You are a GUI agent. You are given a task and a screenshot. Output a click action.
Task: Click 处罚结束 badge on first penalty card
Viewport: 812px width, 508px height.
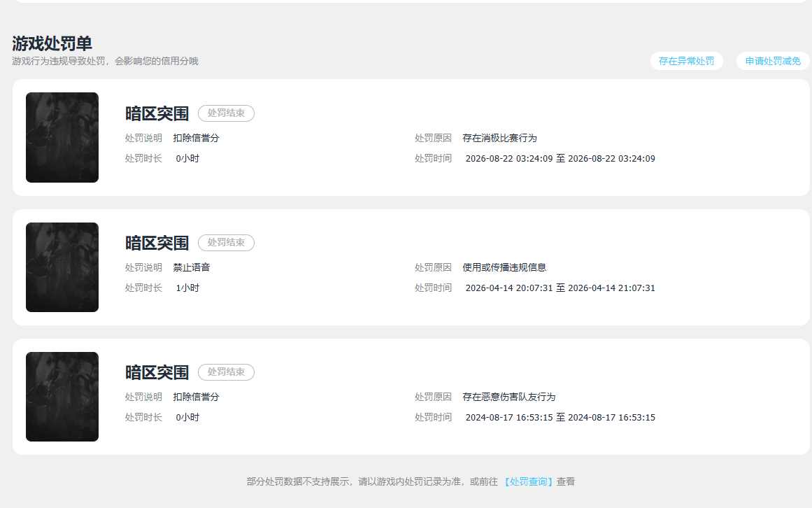pos(227,113)
